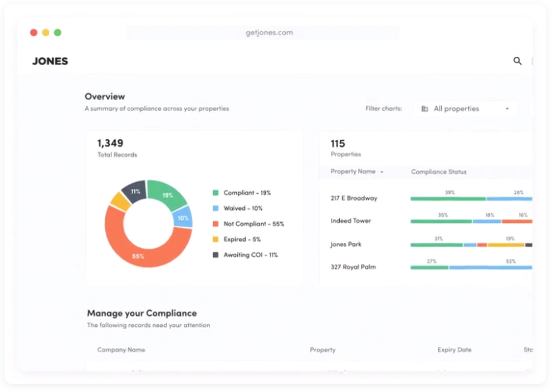Open the All properties filter dropdown

pos(465,109)
